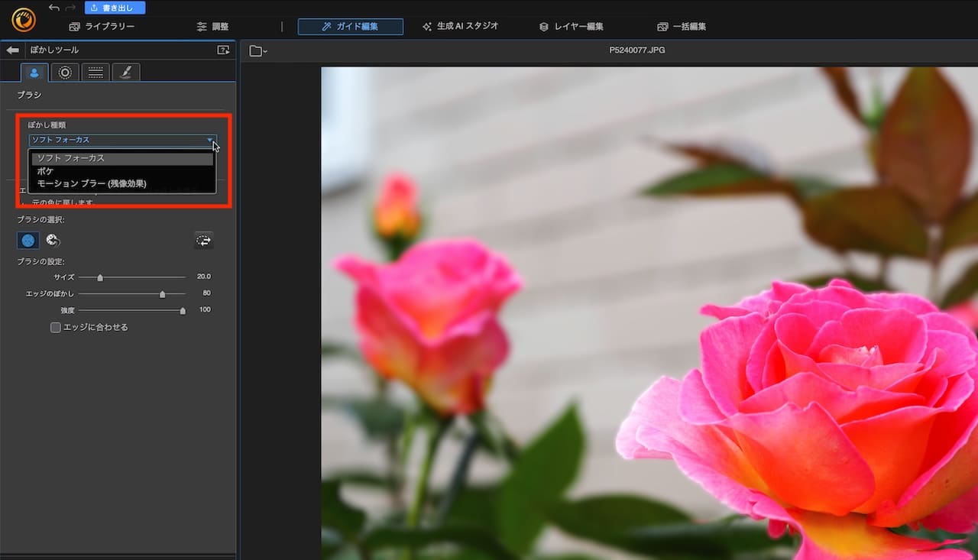Click the ぼかしツール panel title

tap(53, 50)
